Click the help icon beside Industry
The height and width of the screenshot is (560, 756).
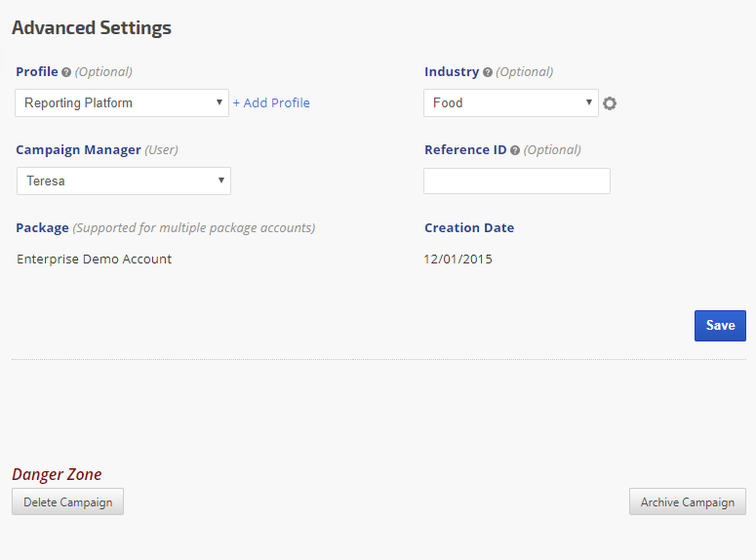tap(488, 72)
